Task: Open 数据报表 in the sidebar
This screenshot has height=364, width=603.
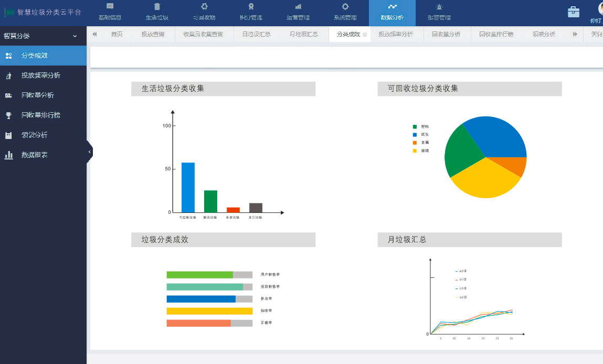Action: pos(34,155)
